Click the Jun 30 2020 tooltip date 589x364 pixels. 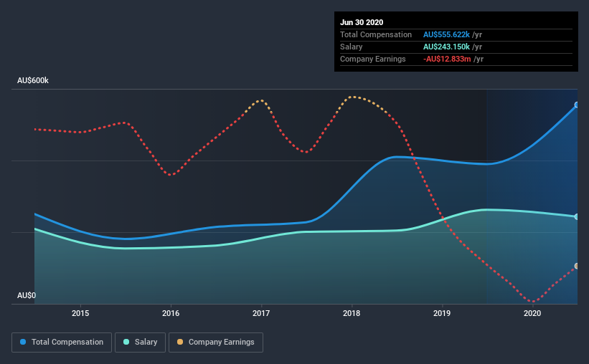tap(362, 22)
